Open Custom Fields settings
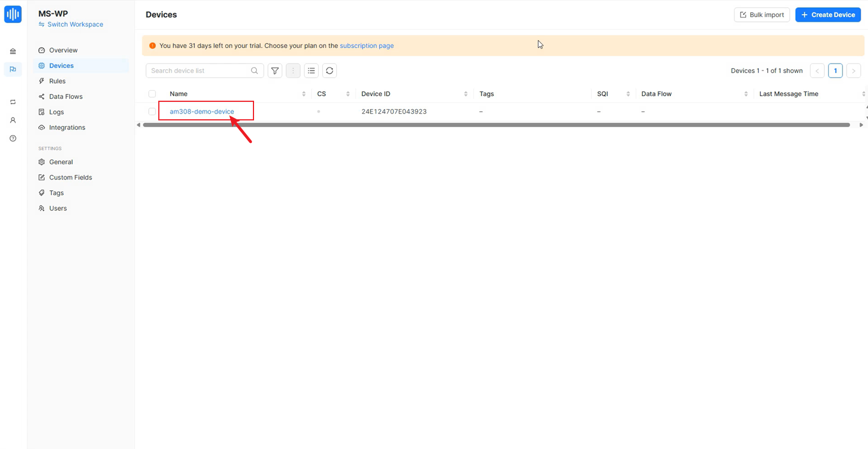868x449 pixels. [x=81, y=177]
